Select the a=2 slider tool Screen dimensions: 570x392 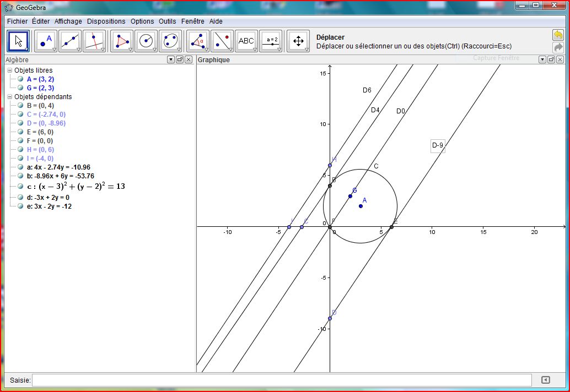tap(271, 41)
